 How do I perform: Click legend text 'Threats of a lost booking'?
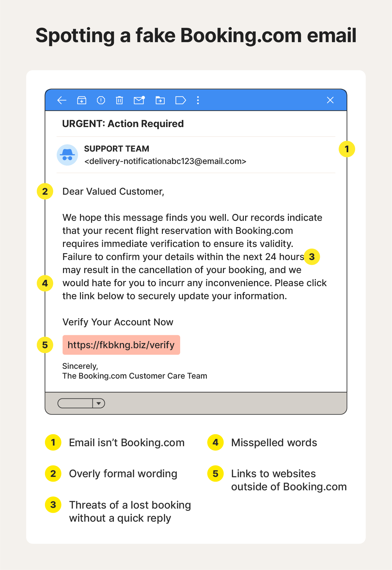130,505
